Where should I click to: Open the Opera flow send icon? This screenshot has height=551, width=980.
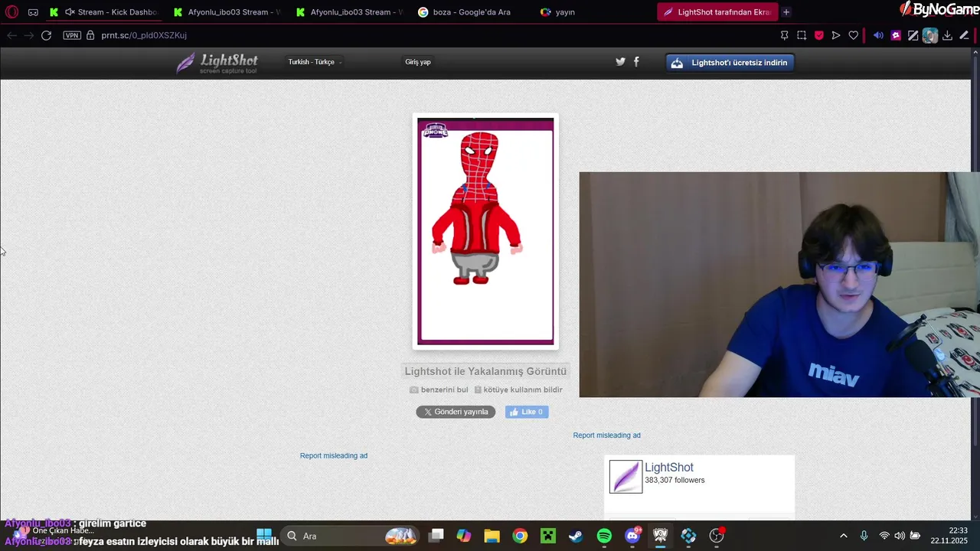tap(836, 35)
